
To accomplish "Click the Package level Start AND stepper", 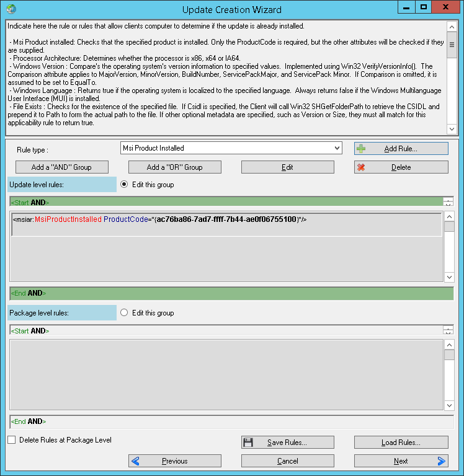I will pyautogui.click(x=448, y=330).
